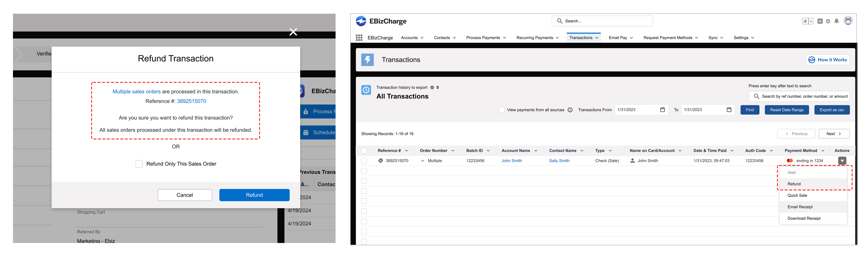The image size is (868, 257).
Task: Check Refund Only This Sales Order
Action: pos(139,164)
